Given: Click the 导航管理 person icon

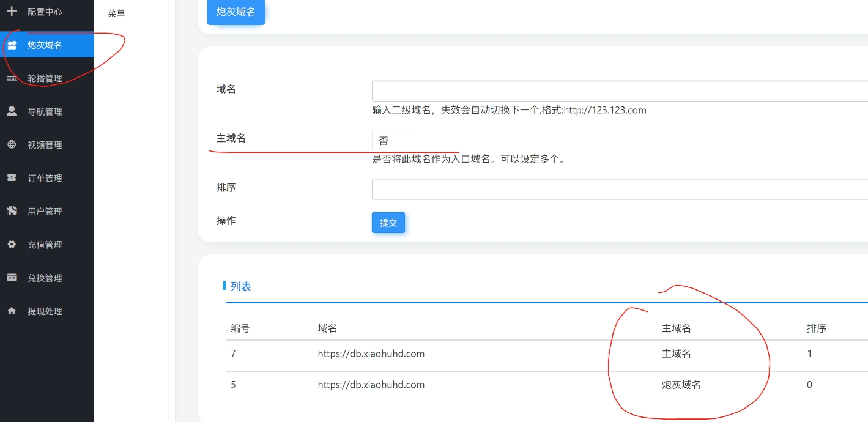Looking at the screenshot, I should pos(12,111).
